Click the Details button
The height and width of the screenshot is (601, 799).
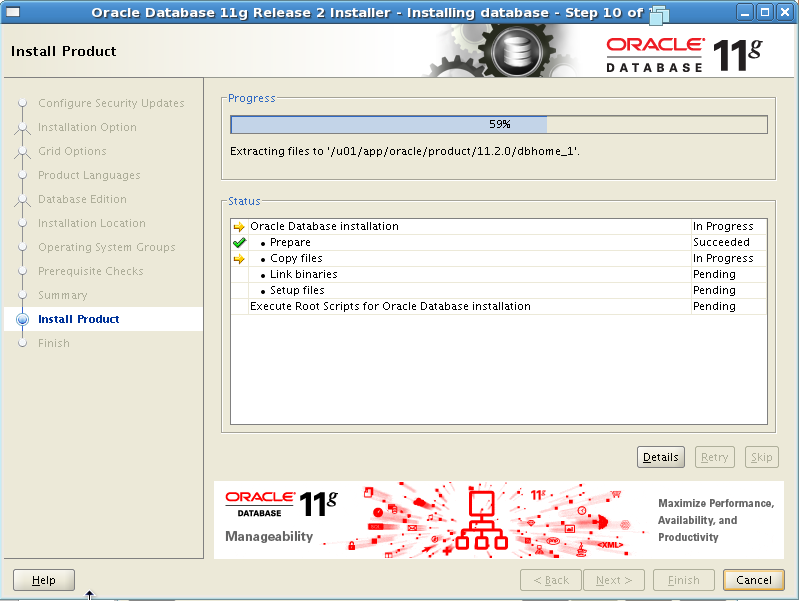point(660,457)
